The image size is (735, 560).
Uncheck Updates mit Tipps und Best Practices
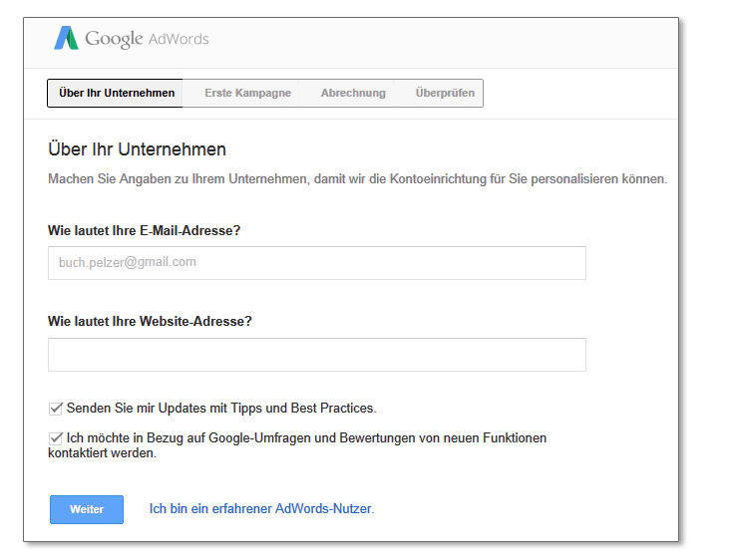tap(56, 409)
